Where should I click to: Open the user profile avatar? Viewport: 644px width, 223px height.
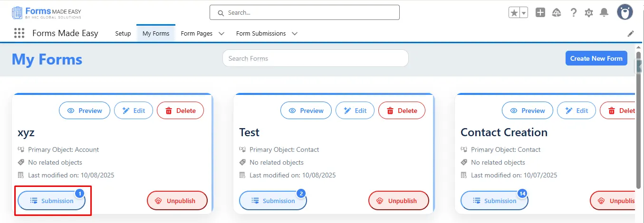tap(625, 12)
